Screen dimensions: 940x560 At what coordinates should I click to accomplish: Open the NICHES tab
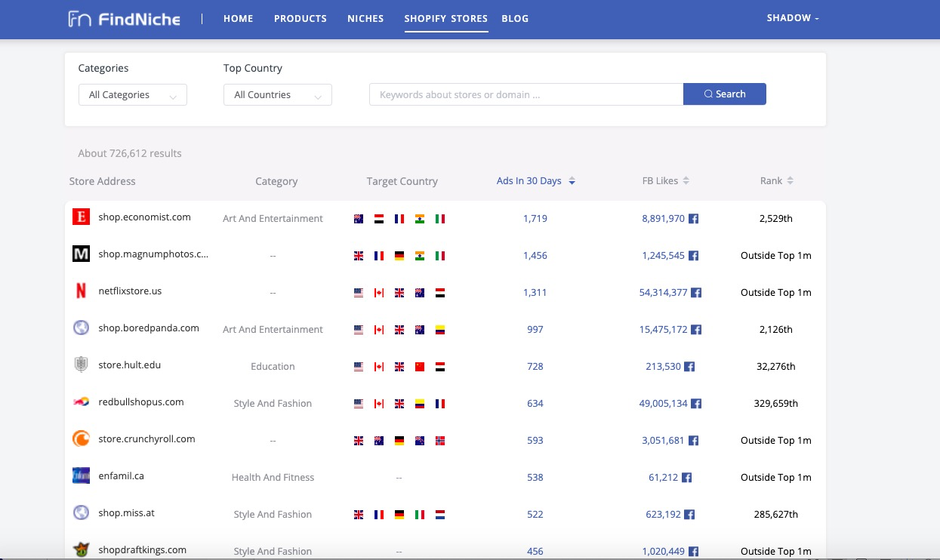pos(365,19)
